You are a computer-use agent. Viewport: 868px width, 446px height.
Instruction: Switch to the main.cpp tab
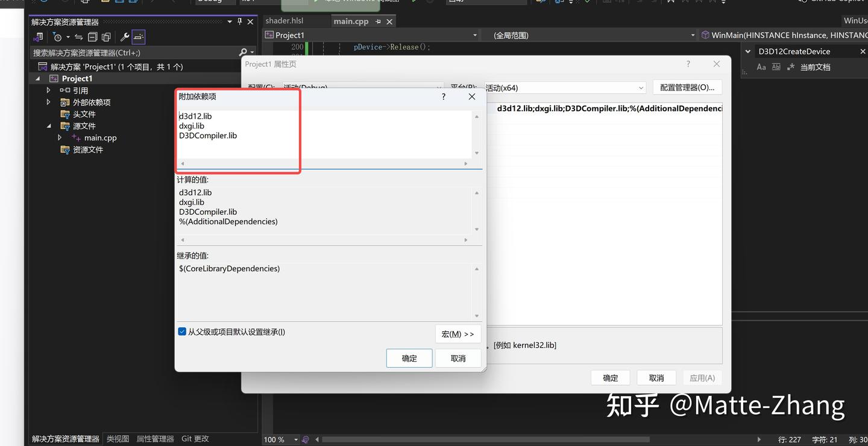(351, 20)
